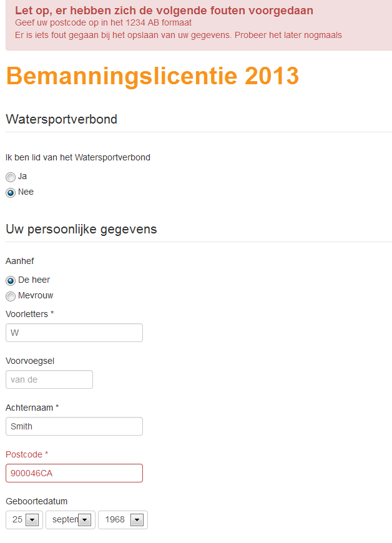
Task: Open the birth day dropdown showing 25
Action: point(24,520)
